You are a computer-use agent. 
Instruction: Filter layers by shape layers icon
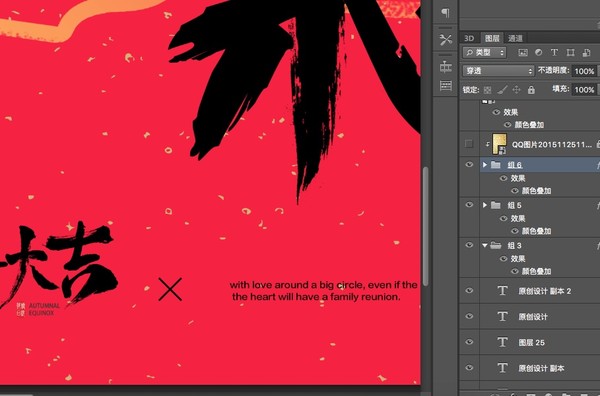(x=570, y=52)
